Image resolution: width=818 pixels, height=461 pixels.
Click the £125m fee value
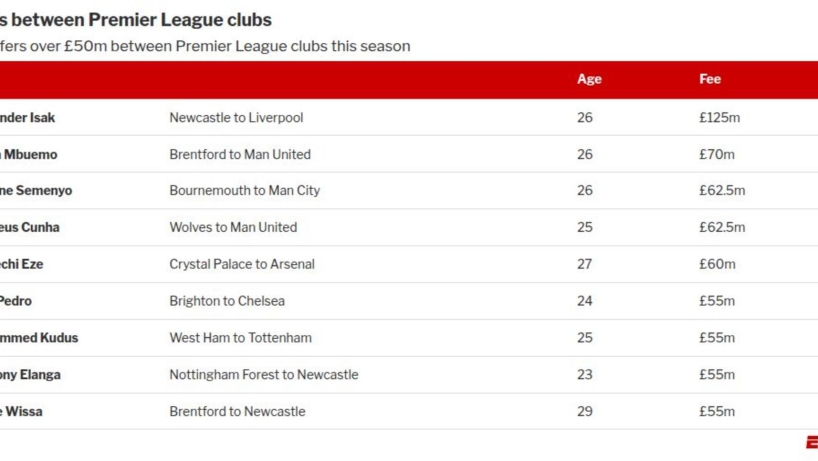[x=719, y=118]
